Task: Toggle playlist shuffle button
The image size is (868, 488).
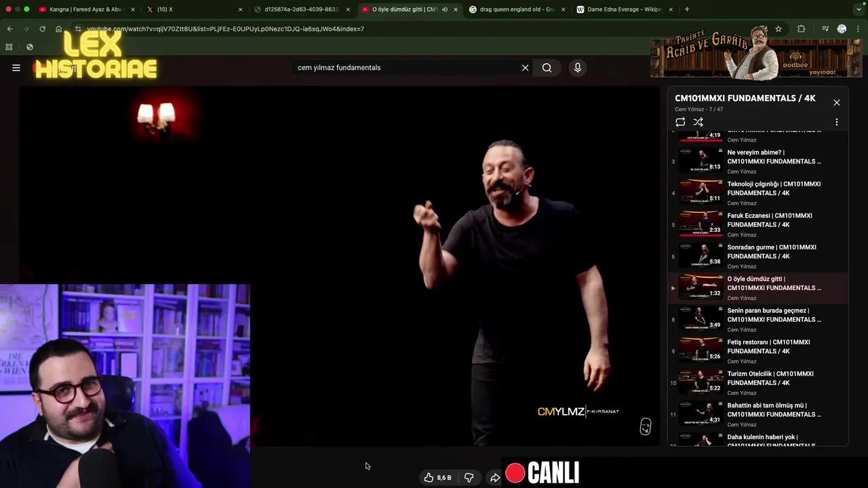Action: tap(698, 122)
